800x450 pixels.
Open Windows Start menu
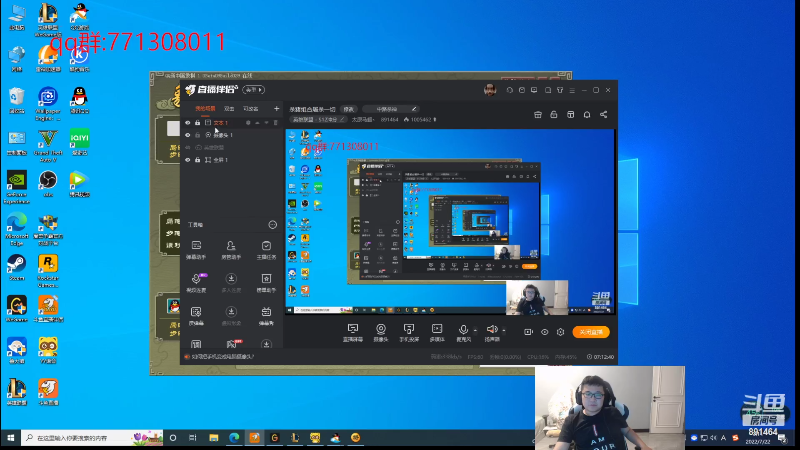pos(10,438)
